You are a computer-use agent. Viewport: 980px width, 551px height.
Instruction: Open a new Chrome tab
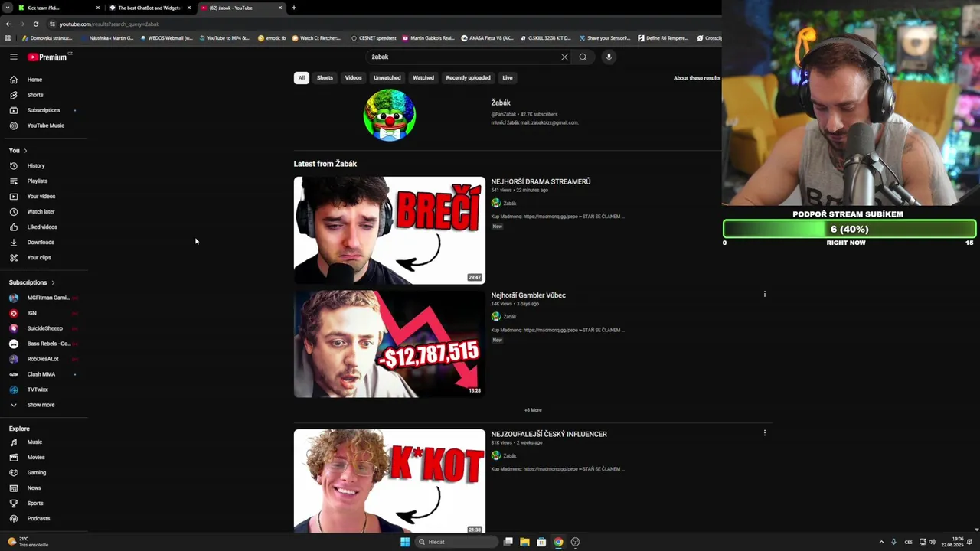tap(294, 8)
